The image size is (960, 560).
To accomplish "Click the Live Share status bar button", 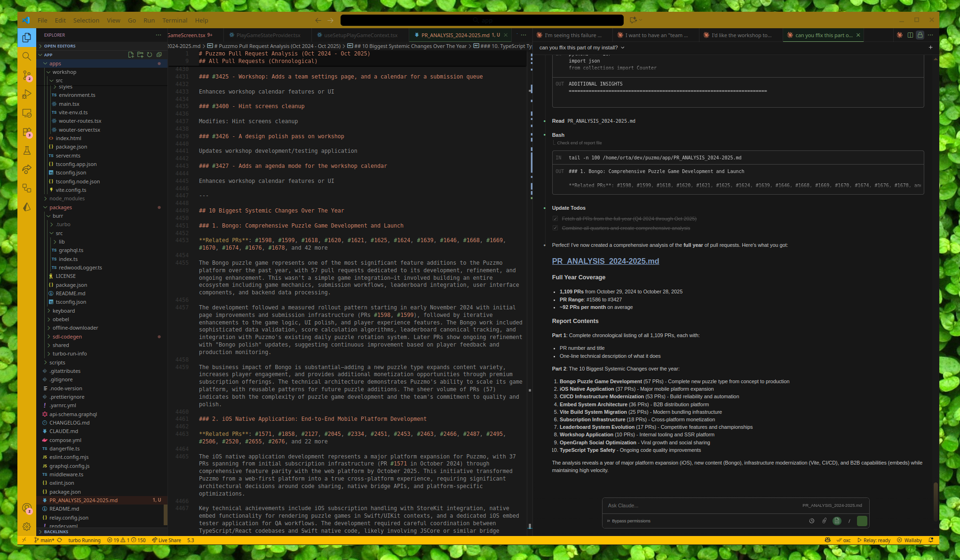I will 167,540.
